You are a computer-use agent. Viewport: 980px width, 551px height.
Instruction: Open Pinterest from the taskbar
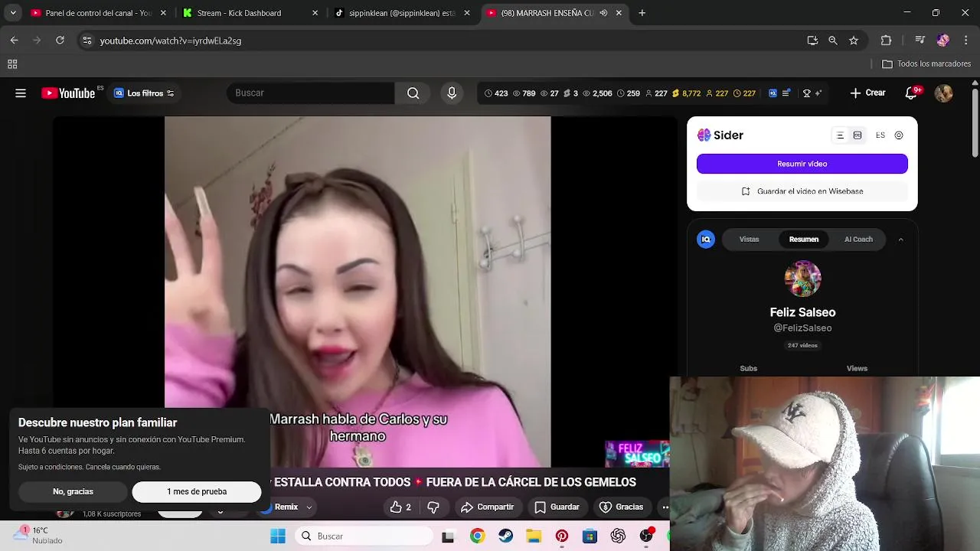coord(562,536)
